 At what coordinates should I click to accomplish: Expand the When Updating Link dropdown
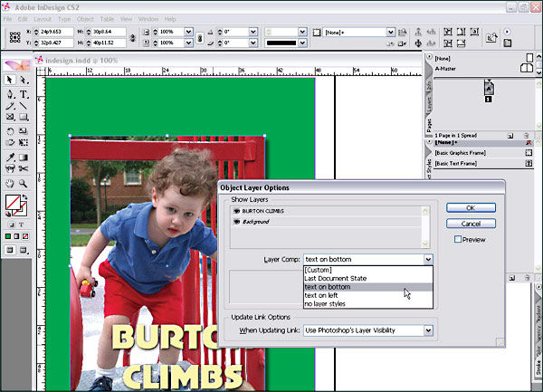click(428, 330)
